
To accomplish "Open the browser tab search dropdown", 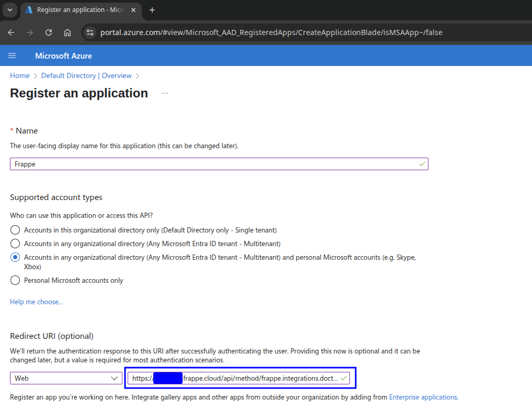I will (x=9, y=10).
